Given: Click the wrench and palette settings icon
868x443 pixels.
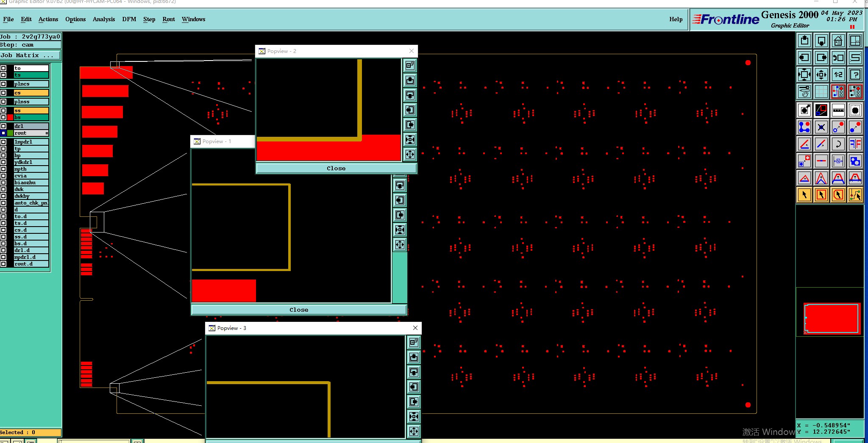Looking at the screenshot, I should pos(804,91).
